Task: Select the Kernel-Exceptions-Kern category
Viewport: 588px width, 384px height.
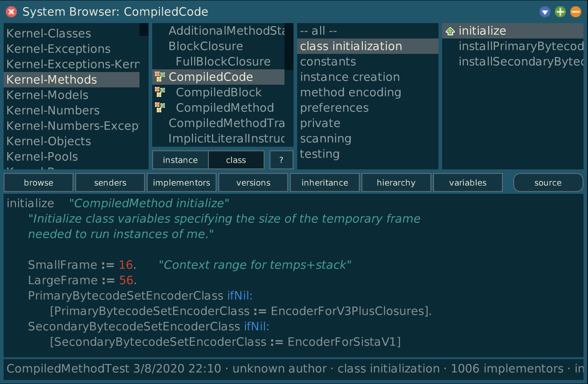Action: tap(72, 64)
